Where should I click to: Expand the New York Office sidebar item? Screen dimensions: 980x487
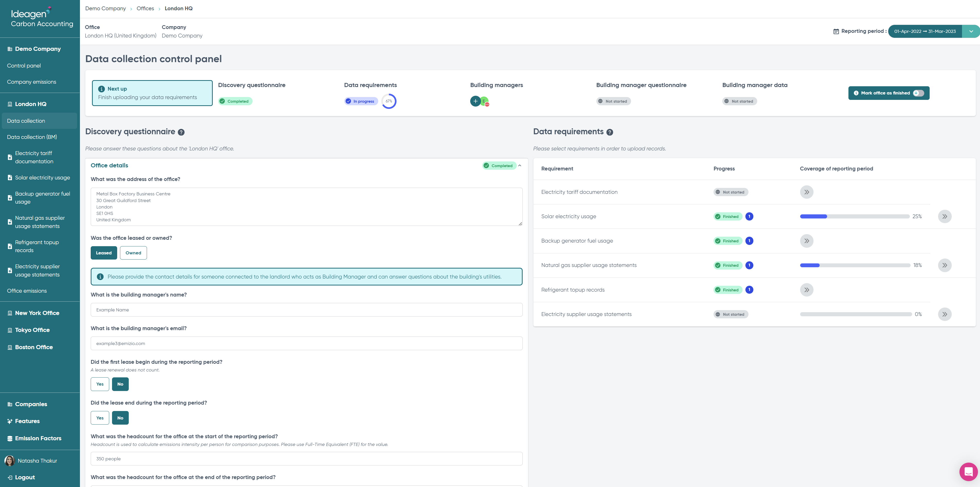[37, 313]
